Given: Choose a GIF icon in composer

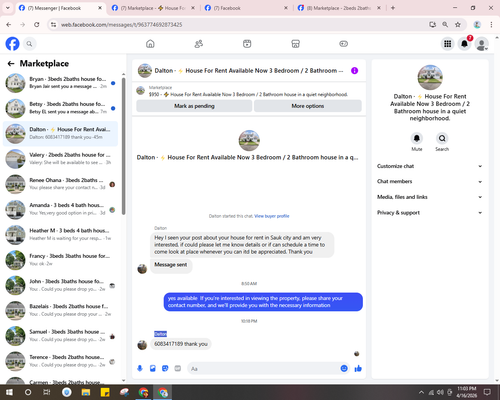Looking at the screenshot, I should click(178, 368).
